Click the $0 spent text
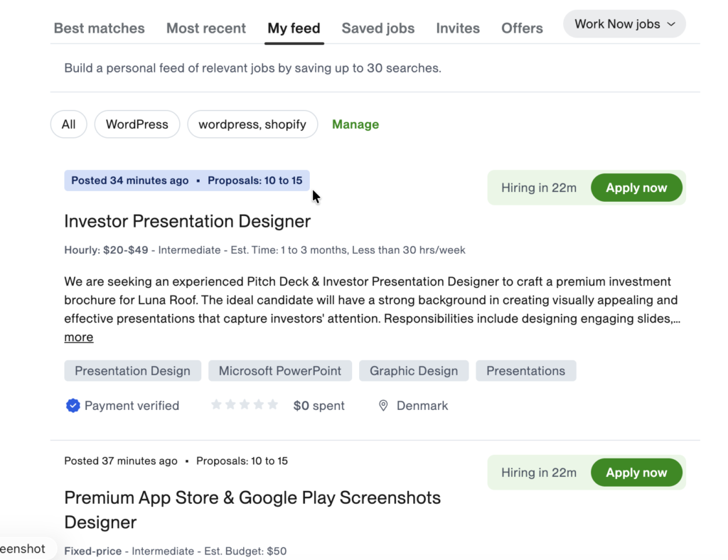728x560 pixels. (x=319, y=406)
